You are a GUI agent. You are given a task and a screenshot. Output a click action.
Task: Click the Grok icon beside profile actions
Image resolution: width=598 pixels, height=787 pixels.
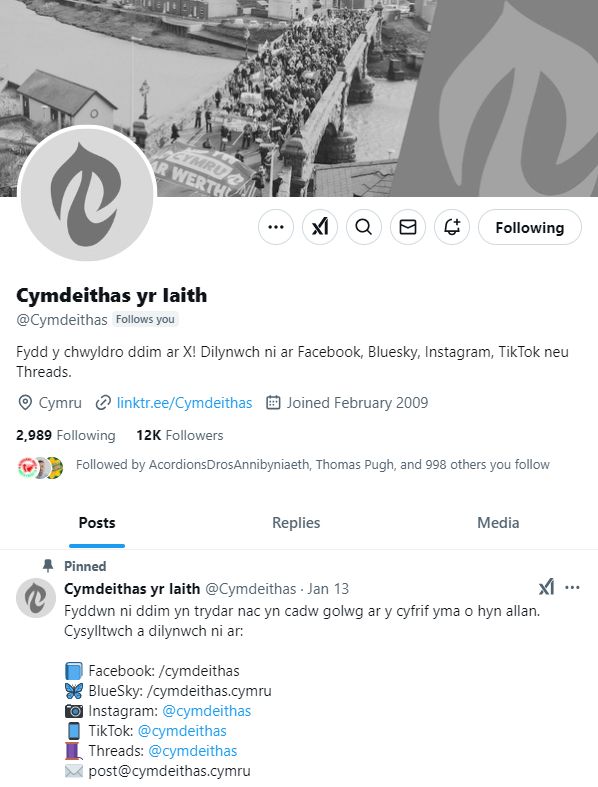pos(320,227)
